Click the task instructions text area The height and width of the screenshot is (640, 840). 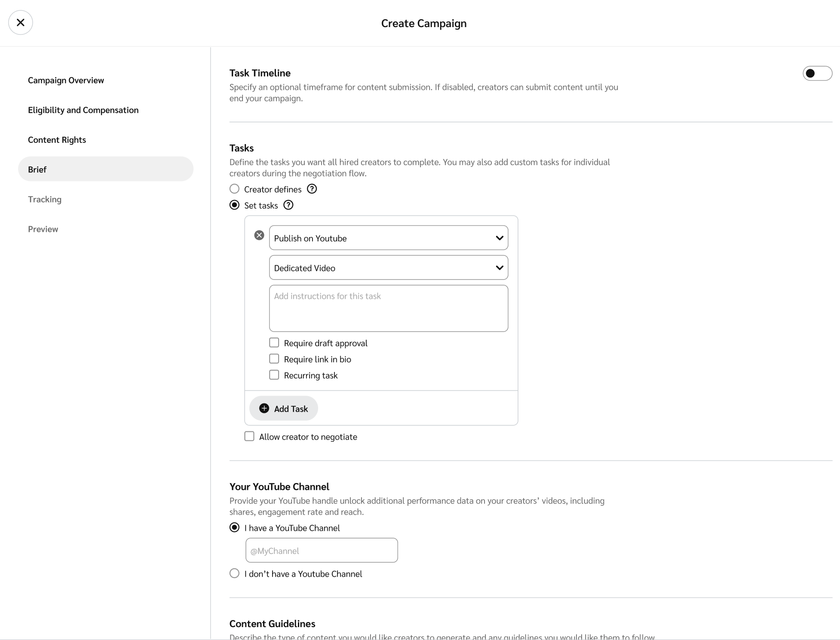388,308
